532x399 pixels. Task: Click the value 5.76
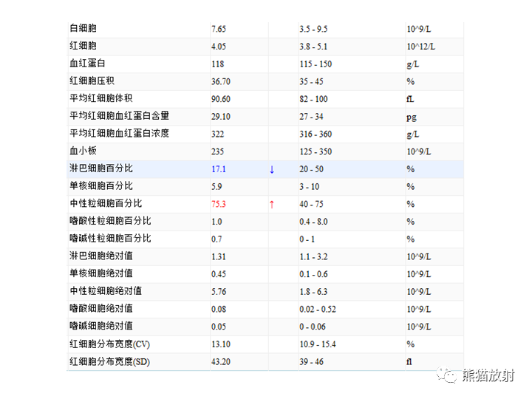point(219,292)
